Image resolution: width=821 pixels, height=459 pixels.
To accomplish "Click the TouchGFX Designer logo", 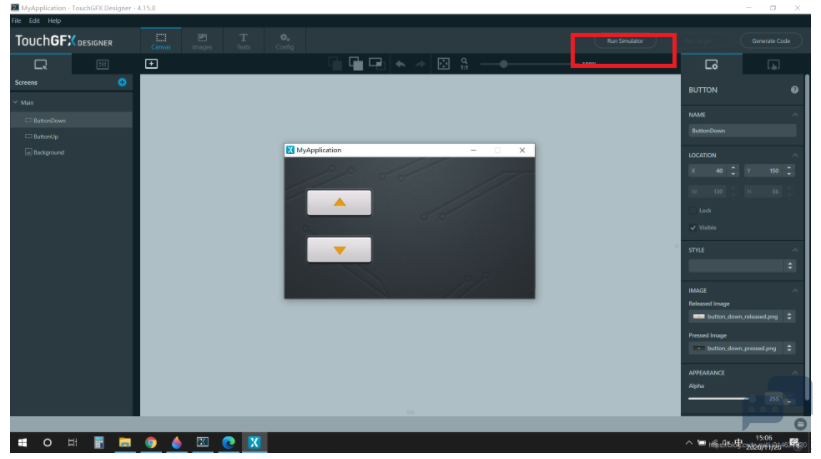I will [x=64, y=41].
